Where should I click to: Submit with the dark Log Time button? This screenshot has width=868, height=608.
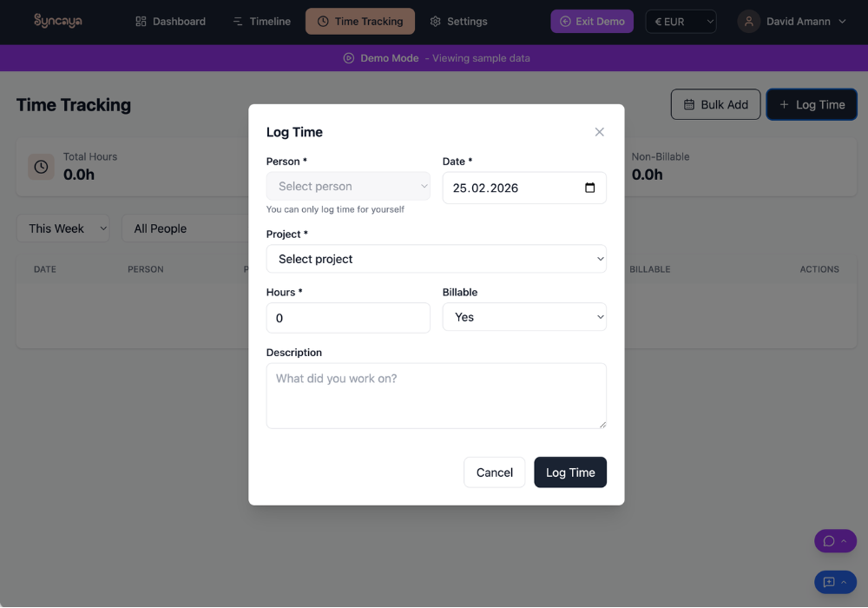(x=569, y=473)
